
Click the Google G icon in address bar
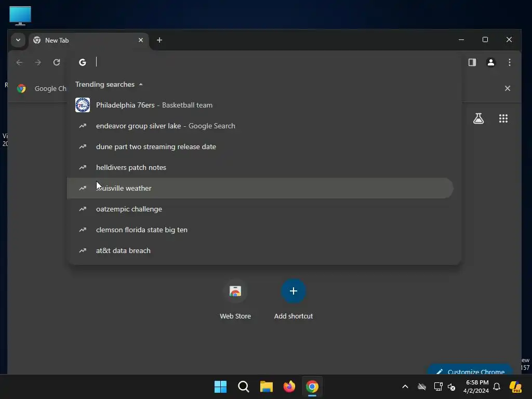83,62
